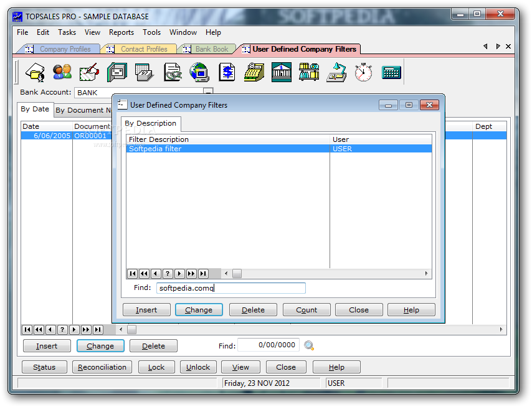This screenshot has width=532, height=407.
Task: Click the desk lamp icon
Action: (336, 72)
